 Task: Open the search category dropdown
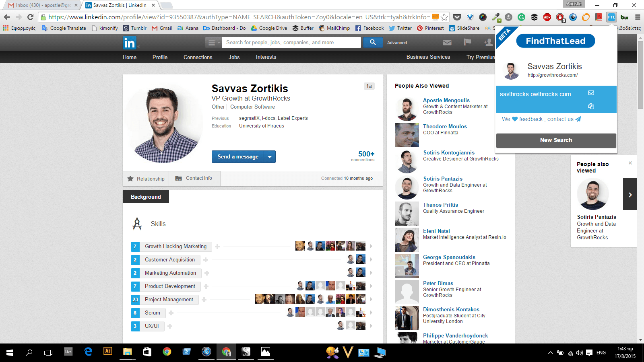(x=213, y=42)
